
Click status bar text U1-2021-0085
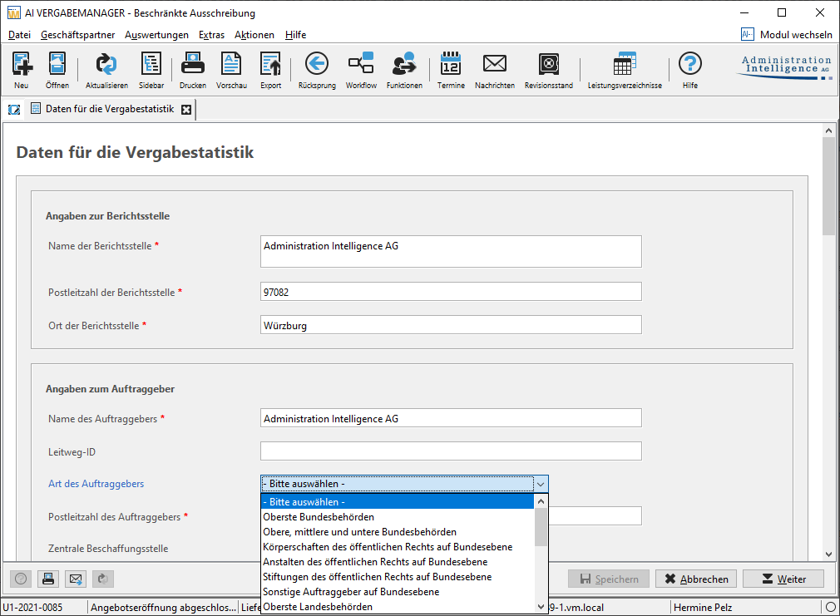point(32,608)
